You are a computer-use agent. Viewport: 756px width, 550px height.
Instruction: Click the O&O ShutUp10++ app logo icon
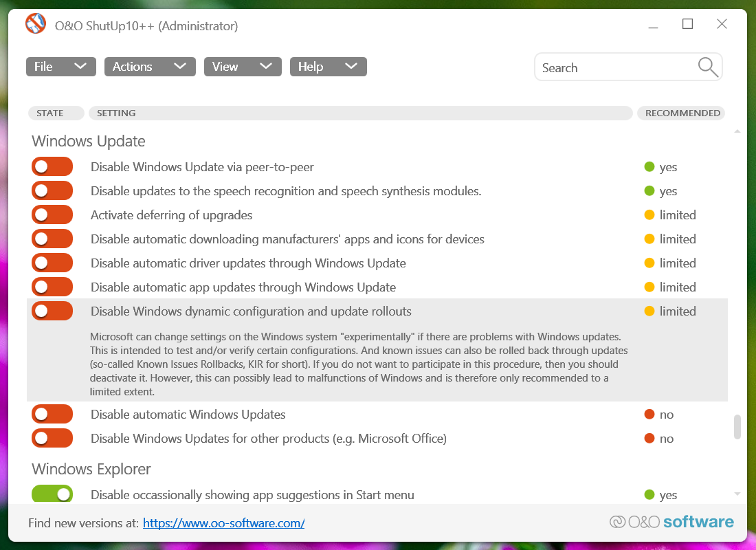[36, 24]
